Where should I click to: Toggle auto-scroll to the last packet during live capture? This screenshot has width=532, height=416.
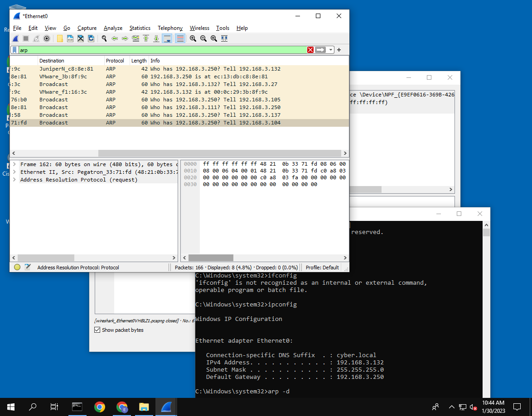tap(167, 38)
